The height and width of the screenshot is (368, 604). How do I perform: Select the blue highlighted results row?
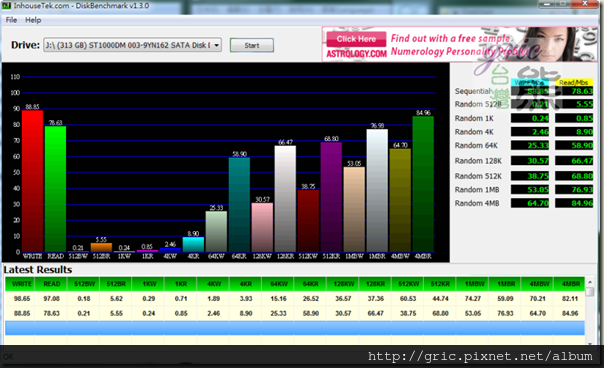(x=295, y=328)
